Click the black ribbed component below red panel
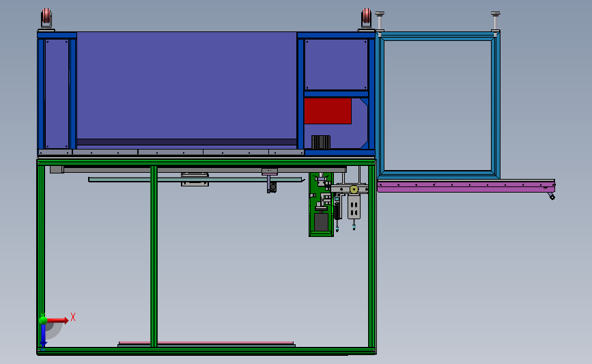The height and width of the screenshot is (364, 592). click(x=320, y=142)
